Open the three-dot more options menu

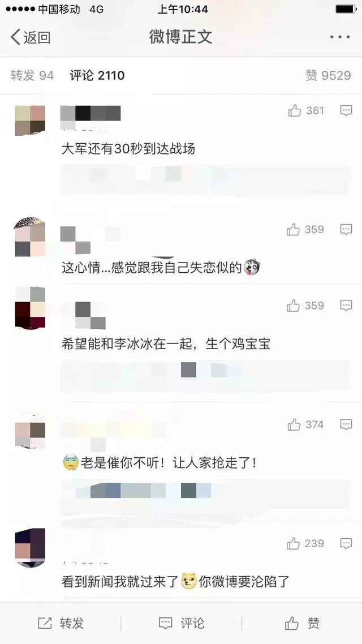(x=340, y=37)
